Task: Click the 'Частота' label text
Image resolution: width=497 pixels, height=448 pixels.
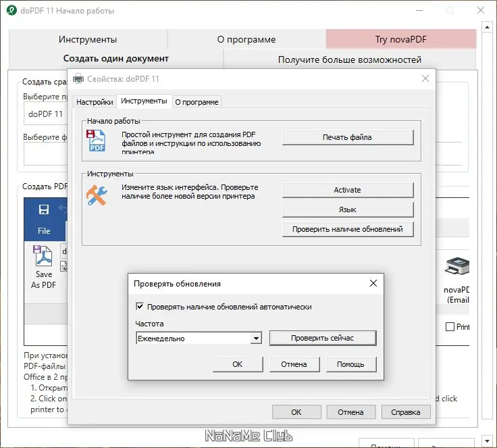Action: pyautogui.click(x=150, y=324)
